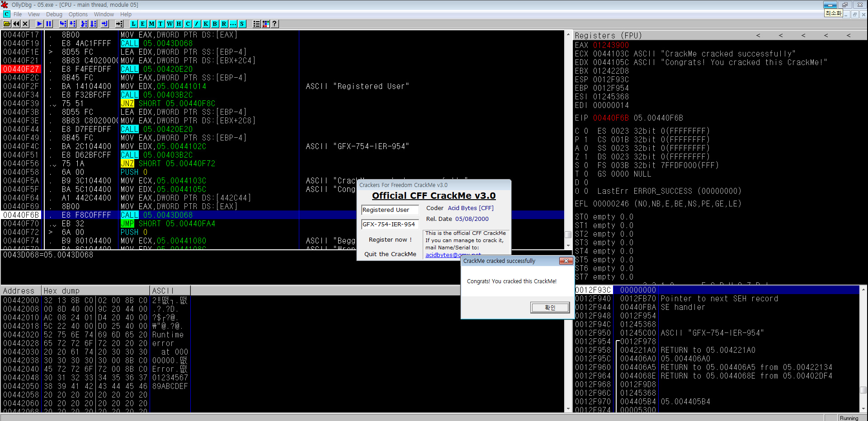Click the Trace Into toolbar icon
This screenshot has height=421, width=868.
pyautogui.click(x=84, y=24)
